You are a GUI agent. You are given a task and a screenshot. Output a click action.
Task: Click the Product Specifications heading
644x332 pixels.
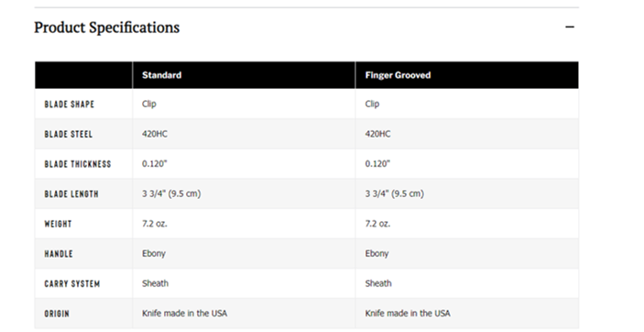click(107, 28)
